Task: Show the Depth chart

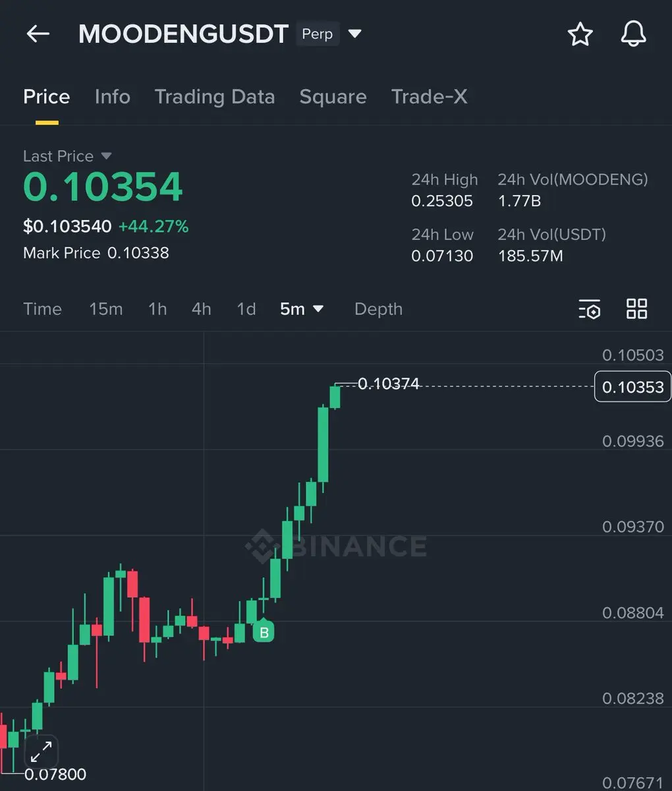Action: pos(378,308)
